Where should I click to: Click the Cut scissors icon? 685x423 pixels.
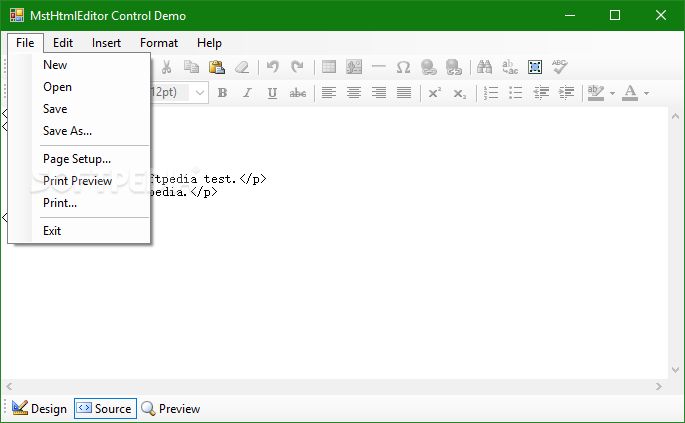pos(166,67)
